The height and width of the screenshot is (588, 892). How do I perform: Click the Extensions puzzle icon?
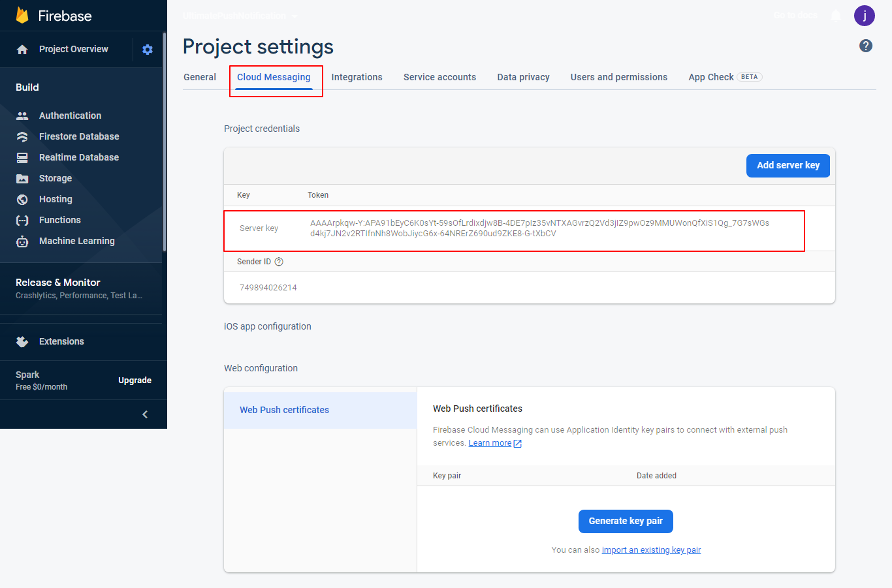pos(22,341)
